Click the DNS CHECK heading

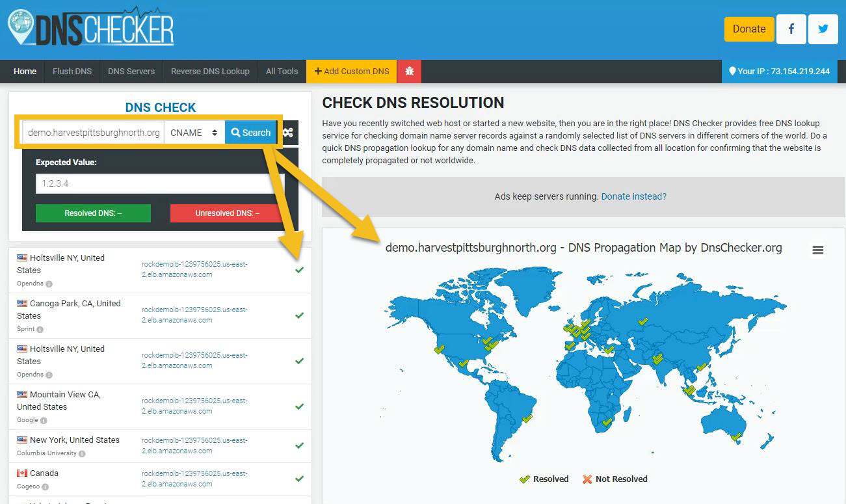(x=161, y=107)
